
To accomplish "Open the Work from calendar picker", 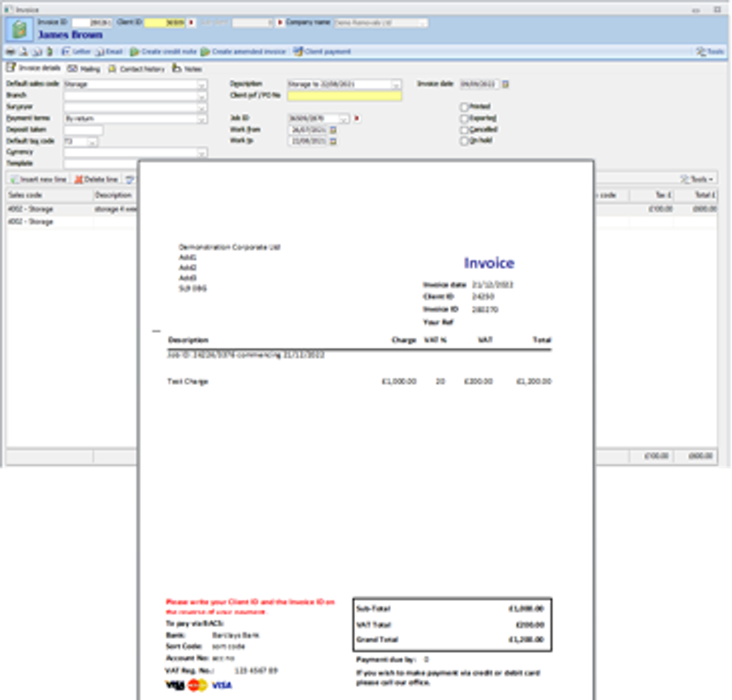I will pyautogui.click(x=333, y=130).
